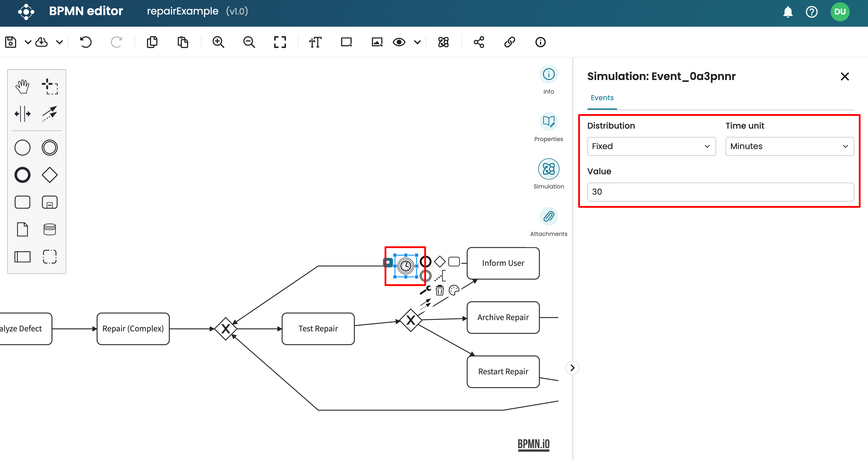Expand the save options dropdown arrow
Image resolution: width=868 pixels, height=460 pixels.
(28, 42)
